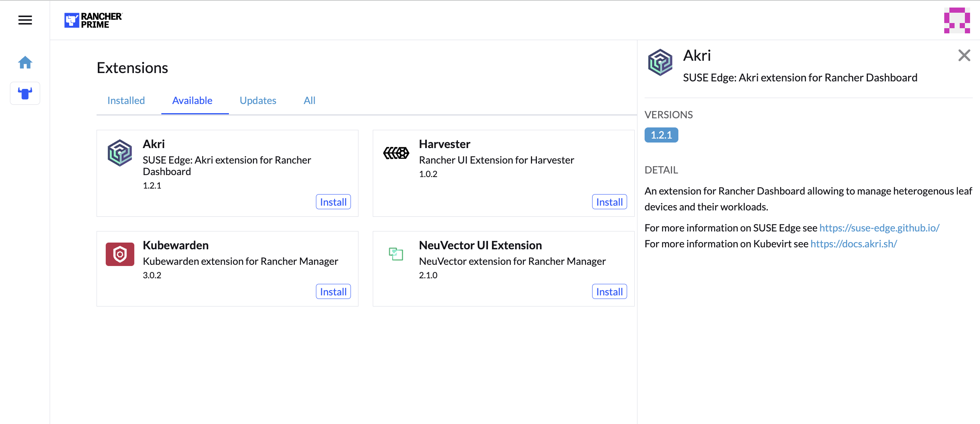The image size is (980, 424).
Task: Open the user avatar menu
Action: click(957, 20)
